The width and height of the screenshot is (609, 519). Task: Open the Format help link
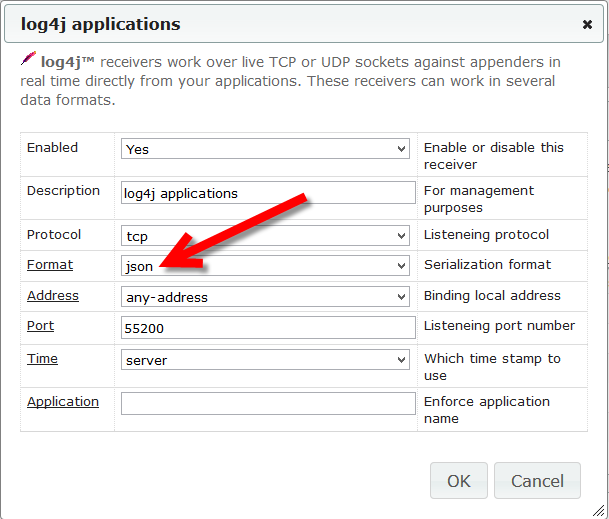click(50, 265)
